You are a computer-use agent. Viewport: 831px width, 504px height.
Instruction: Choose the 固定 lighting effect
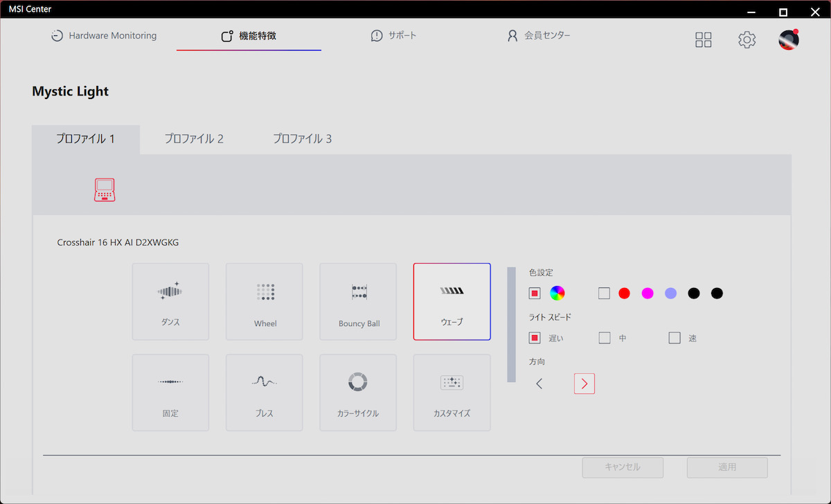(170, 393)
